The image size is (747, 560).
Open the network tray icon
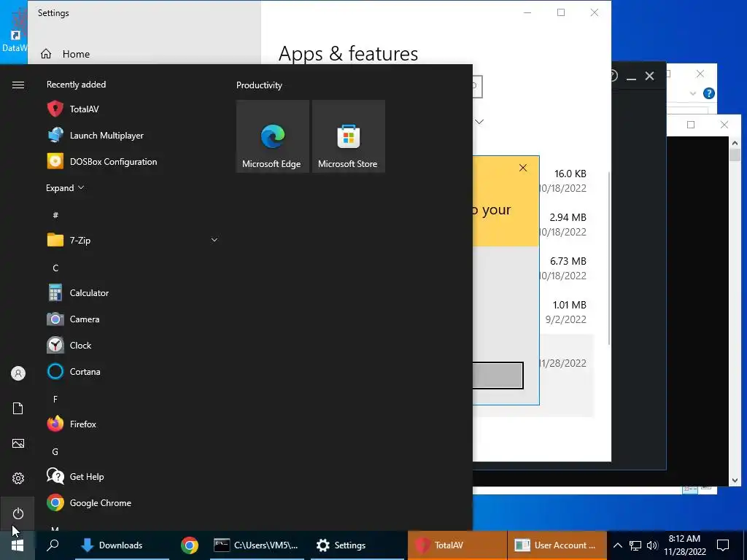click(x=635, y=545)
